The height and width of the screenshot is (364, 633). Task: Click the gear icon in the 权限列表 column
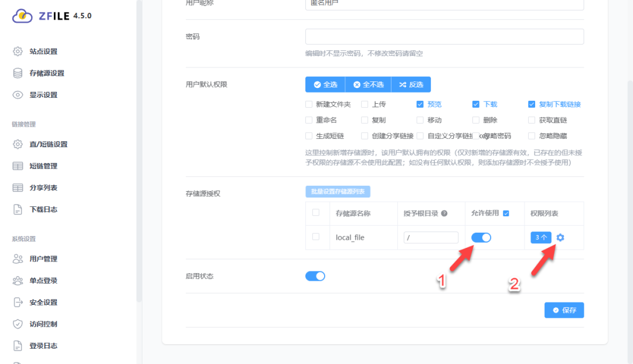(561, 237)
